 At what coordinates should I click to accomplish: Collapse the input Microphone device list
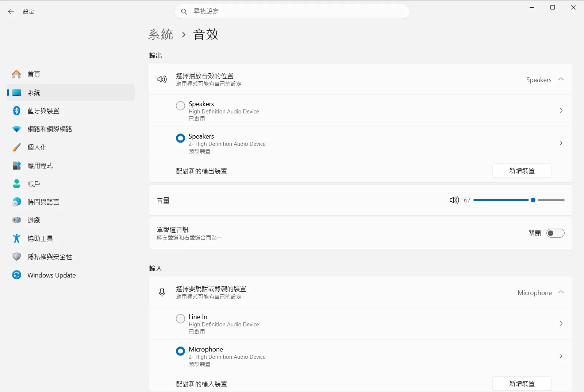click(x=561, y=292)
